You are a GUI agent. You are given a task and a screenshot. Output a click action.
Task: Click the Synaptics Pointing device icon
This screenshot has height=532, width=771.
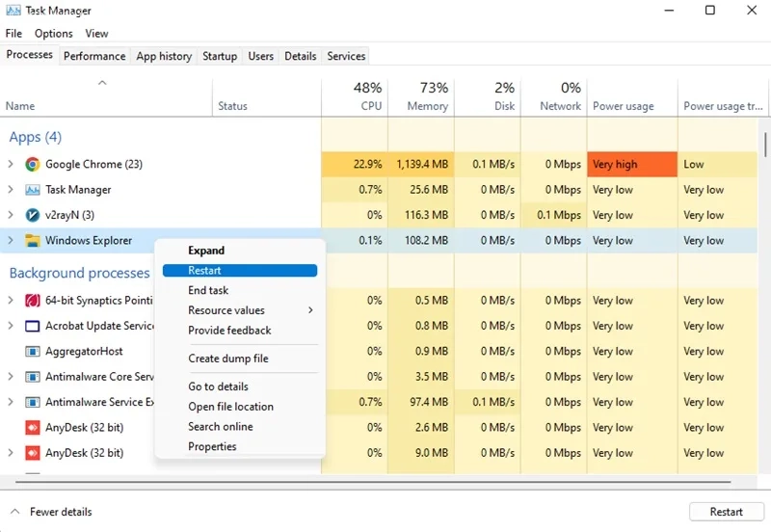33,301
